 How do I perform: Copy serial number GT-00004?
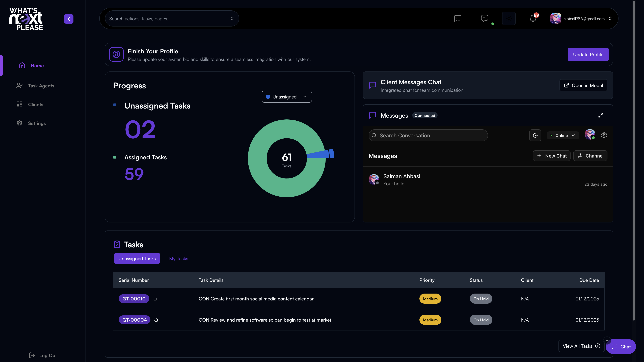(156, 320)
